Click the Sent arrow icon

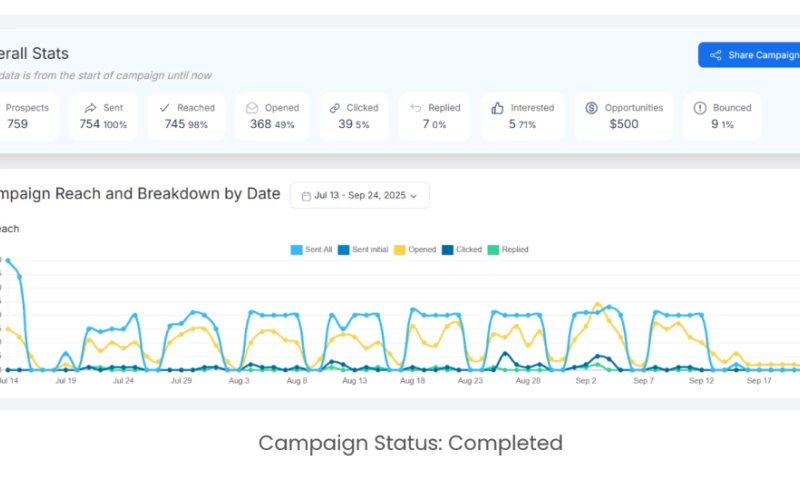pyautogui.click(x=90, y=108)
